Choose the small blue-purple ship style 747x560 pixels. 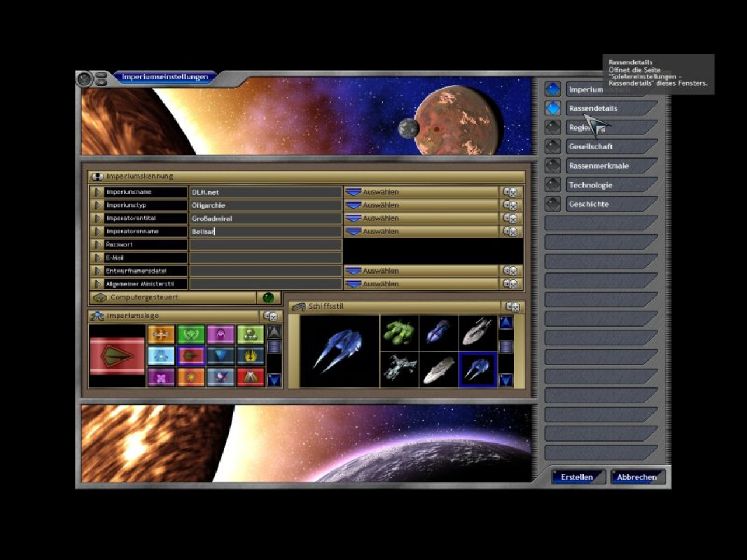[x=438, y=332]
